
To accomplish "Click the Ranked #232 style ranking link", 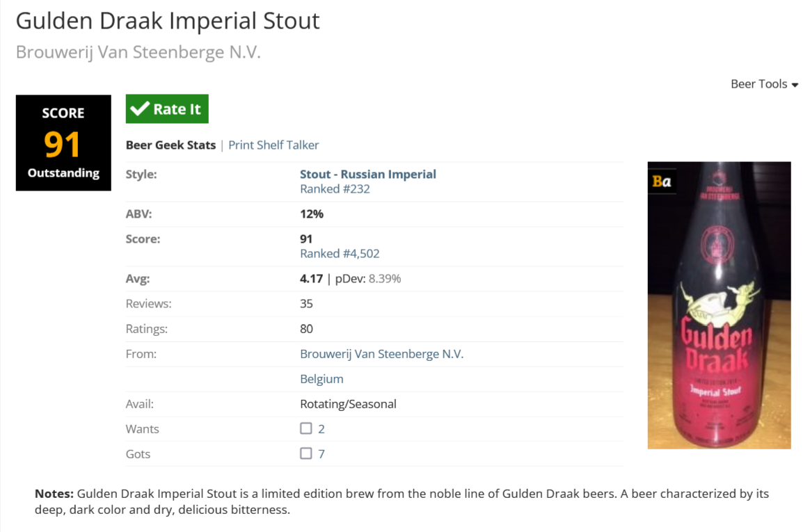I will [335, 189].
